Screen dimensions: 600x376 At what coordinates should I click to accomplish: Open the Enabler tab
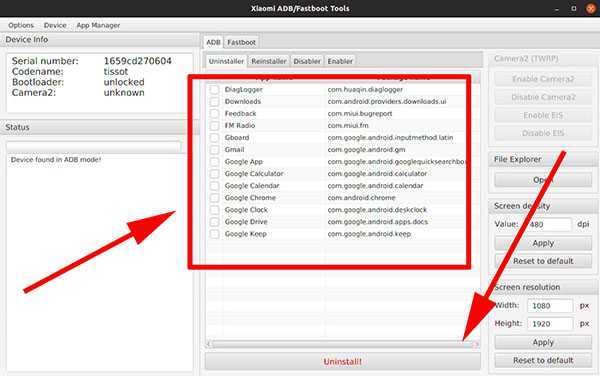pos(340,61)
